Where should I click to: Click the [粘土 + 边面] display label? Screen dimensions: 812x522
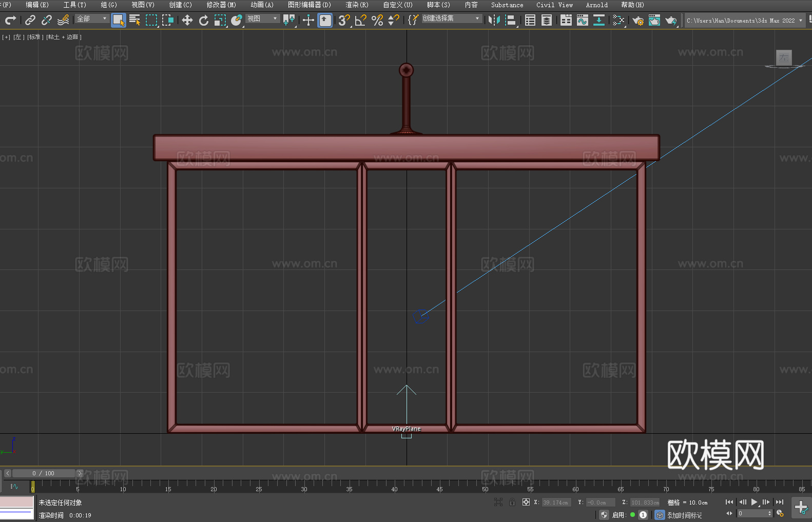[x=64, y=37]
